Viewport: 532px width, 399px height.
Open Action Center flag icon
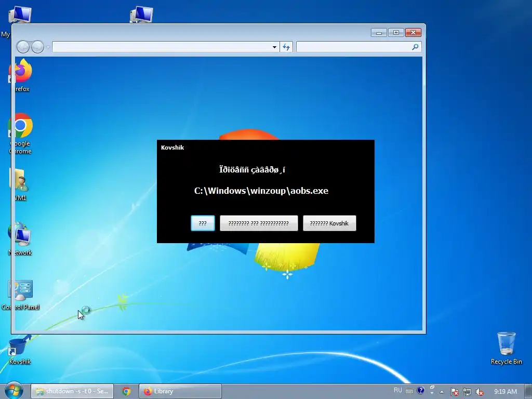[454, 392]
